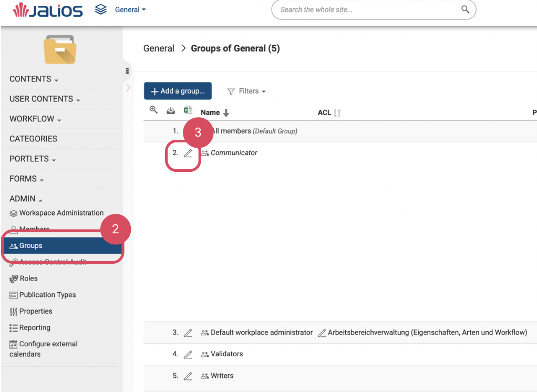The width and height of the screenshot is (537, 392).
Task: Click the workspace layers icon beside General
Action: (101, 9)
